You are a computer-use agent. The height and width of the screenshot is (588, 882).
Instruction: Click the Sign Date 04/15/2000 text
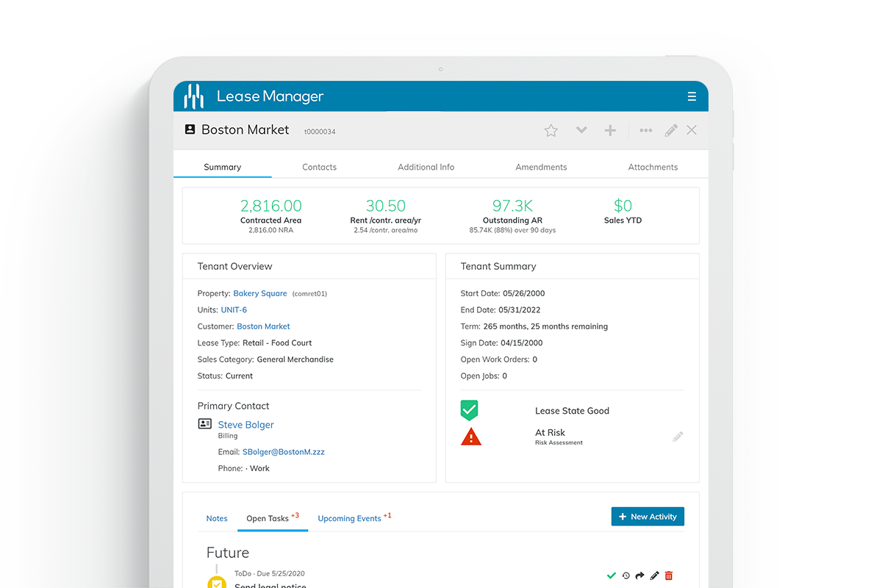coord(502,343)
